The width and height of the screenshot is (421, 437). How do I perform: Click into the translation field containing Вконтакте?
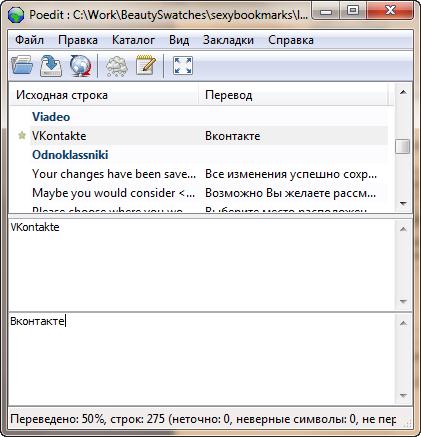[x=202, y=359]
